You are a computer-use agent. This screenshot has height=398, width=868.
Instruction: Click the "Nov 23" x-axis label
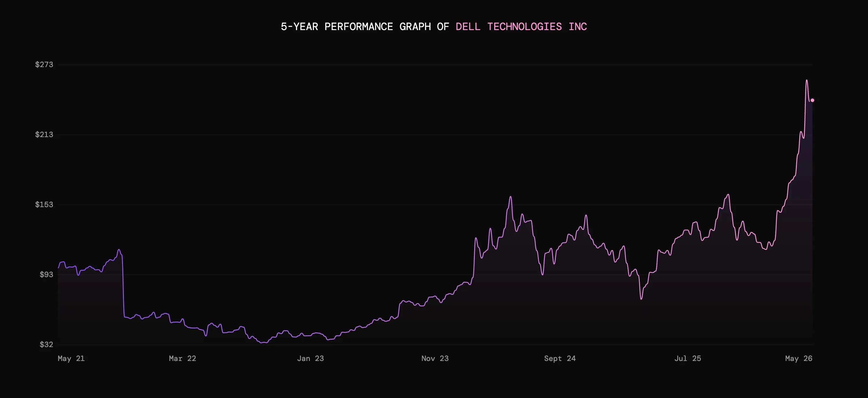tap(435, 358)
